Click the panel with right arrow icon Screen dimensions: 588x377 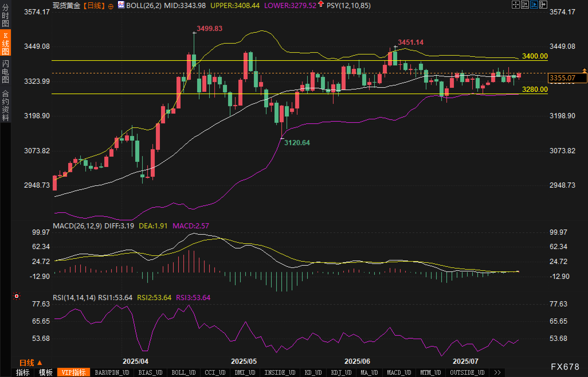pos(543,5)
